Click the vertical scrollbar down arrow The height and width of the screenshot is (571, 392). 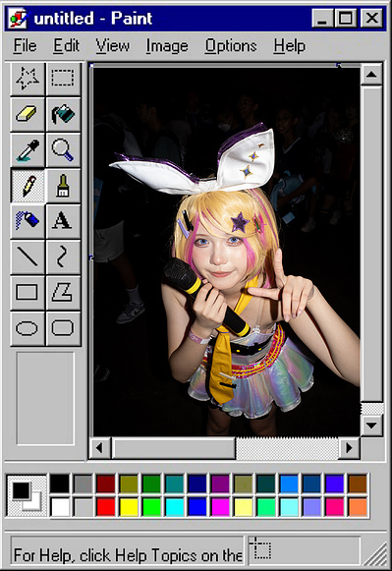pos(371,426)
